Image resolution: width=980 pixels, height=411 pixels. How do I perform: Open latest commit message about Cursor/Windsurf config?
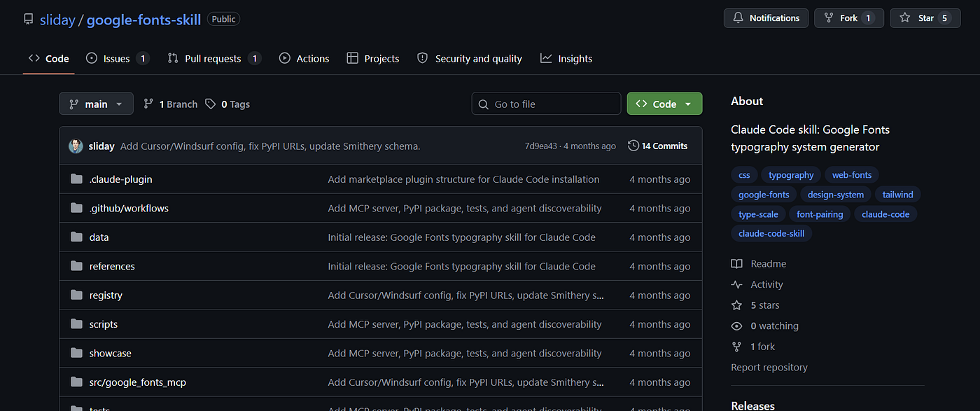tap(270, 146)
